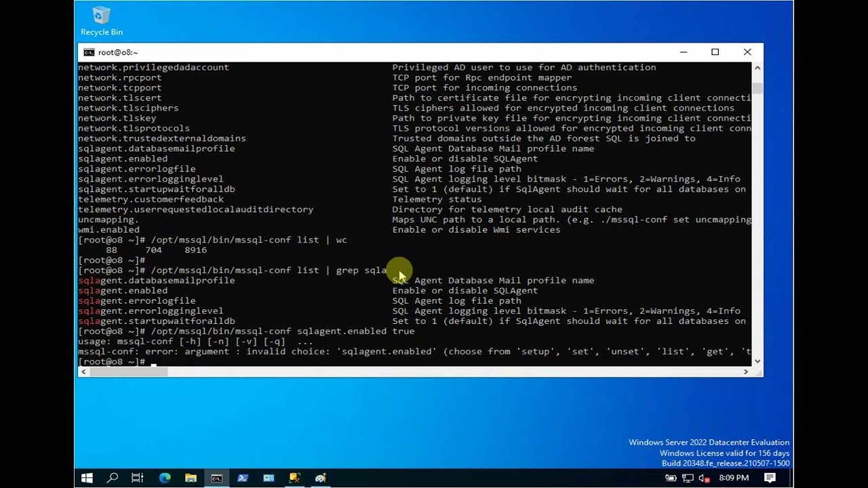This screenshot has width=868, height=488.
Task: Click the vertical scrollbar down arrow
Action: (757, 361)
